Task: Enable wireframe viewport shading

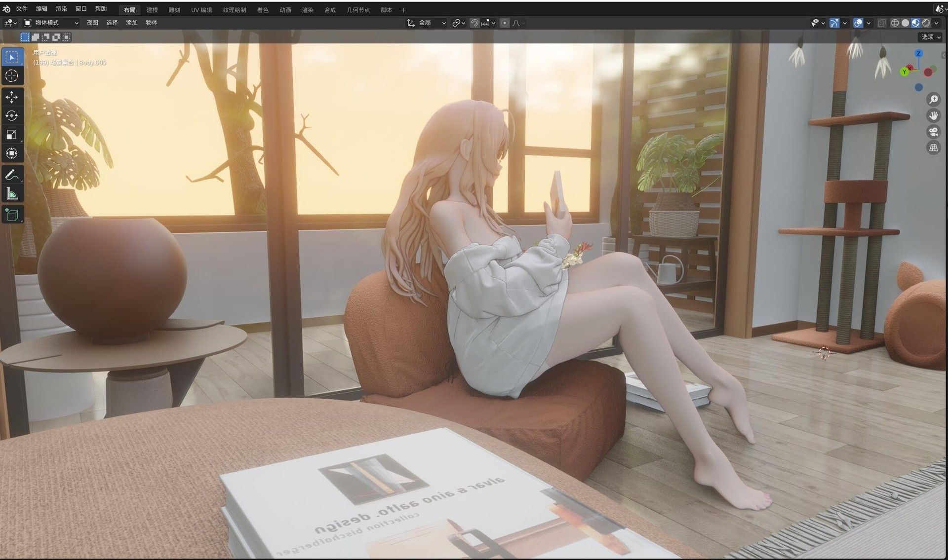Action: point(894,23)
